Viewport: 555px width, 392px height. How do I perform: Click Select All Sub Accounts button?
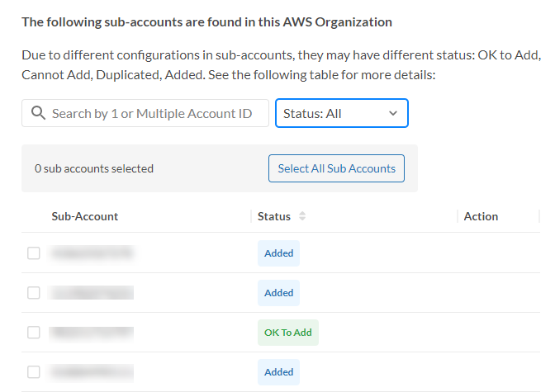coord(336,168)
